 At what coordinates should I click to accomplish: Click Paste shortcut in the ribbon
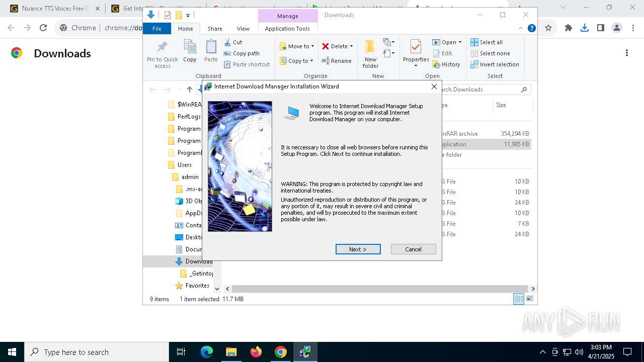click(247, 64)
